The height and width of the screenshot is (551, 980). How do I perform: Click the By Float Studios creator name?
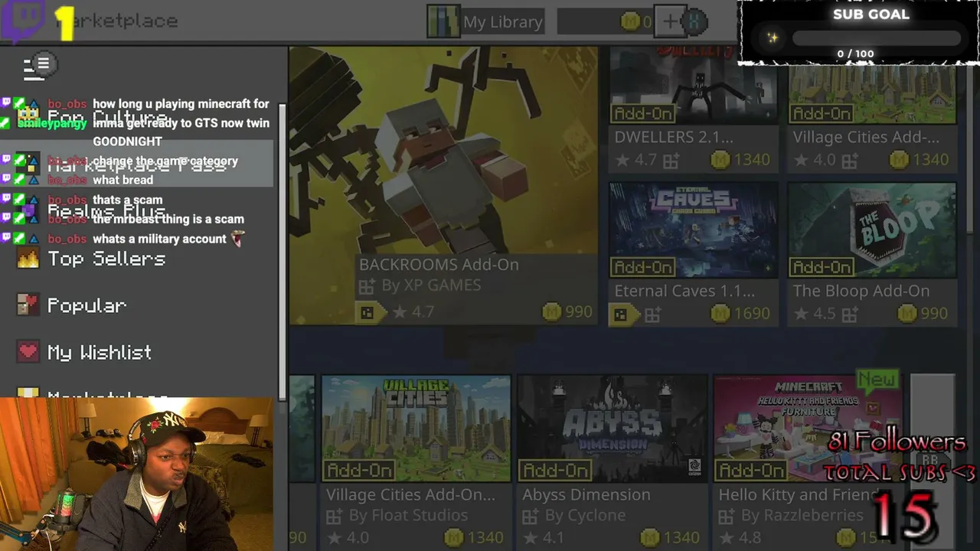pyautogui.click(x=408, y=516)
